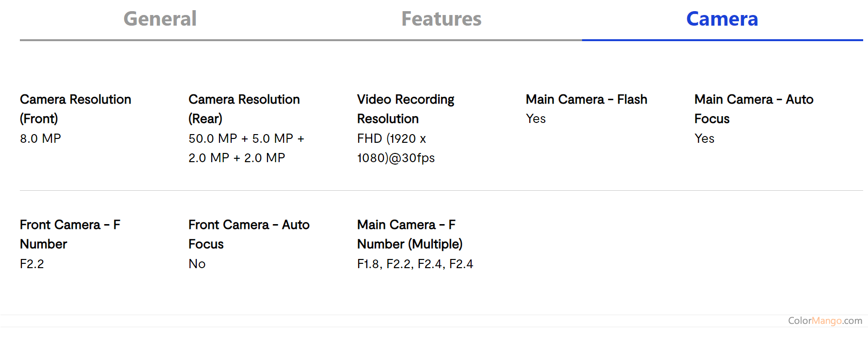868x349 pixels.
Task: Switch to the General tab
Action: click(160, 19)
